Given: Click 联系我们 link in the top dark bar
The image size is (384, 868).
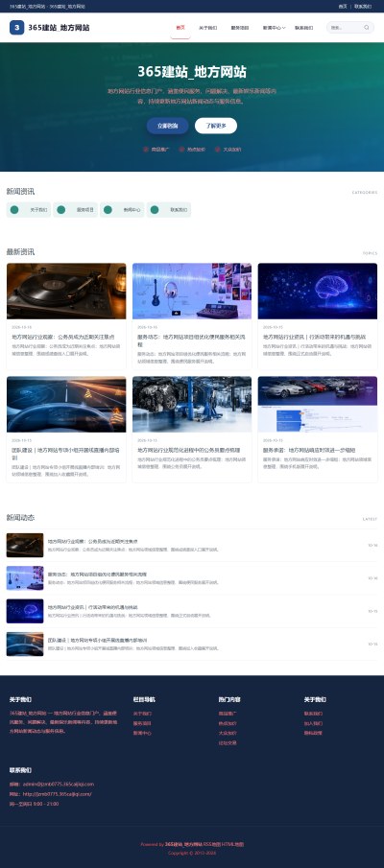Looking at the screenshot, I should pyautogui.click(x=363, y=6).
